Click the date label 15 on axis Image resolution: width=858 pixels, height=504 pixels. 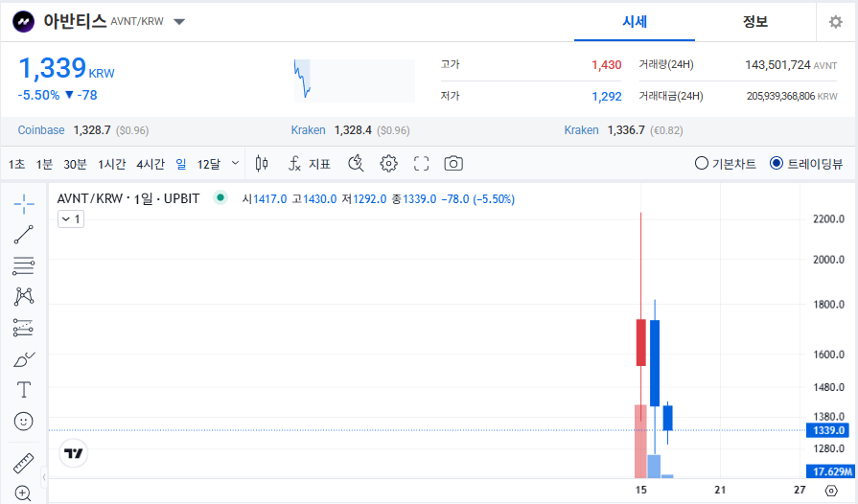click(x=640, y=490)
